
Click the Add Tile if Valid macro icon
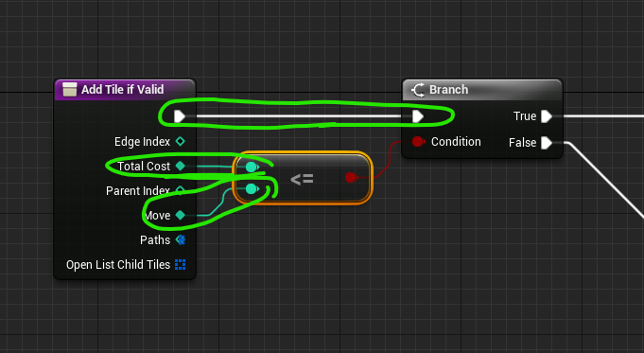coord(69,90)
